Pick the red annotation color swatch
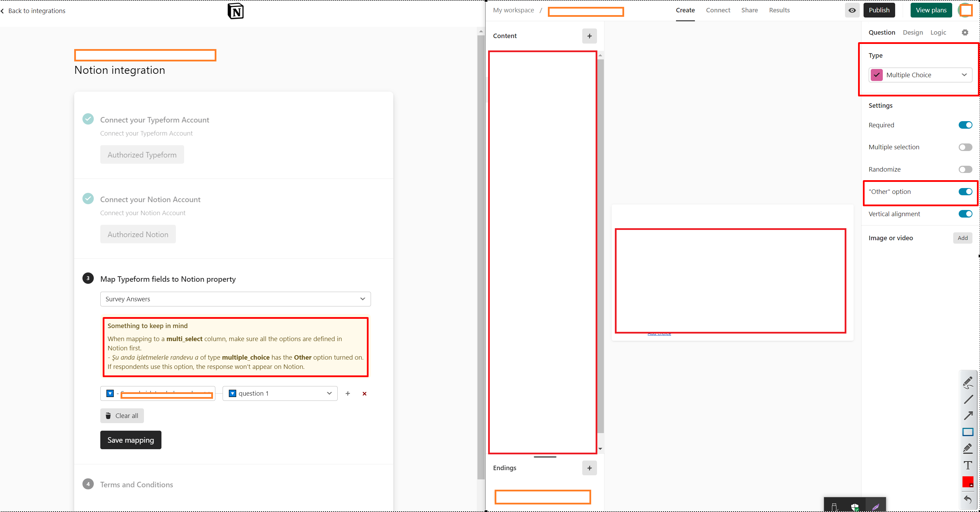 pyautogui.click(x=967, y=481)
